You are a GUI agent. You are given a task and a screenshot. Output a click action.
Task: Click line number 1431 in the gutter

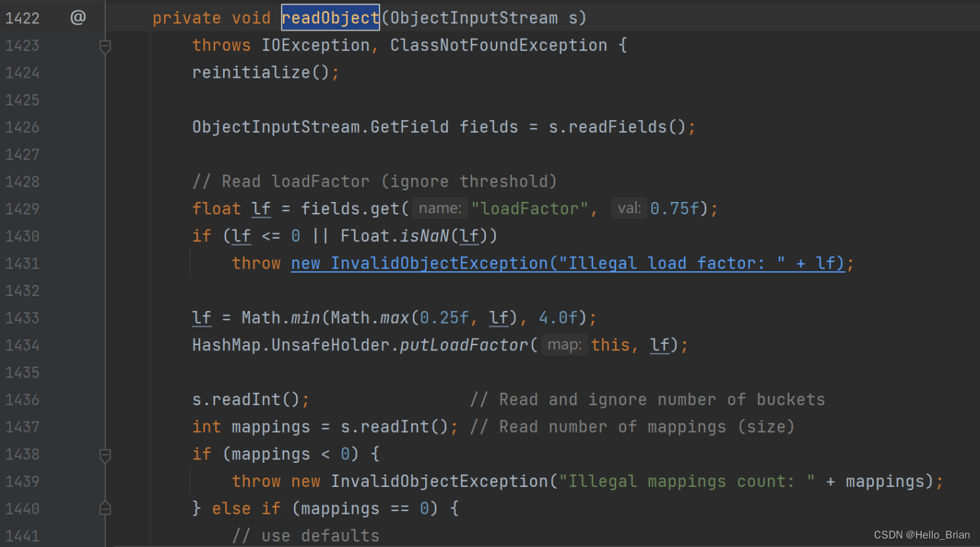(22, 263)
